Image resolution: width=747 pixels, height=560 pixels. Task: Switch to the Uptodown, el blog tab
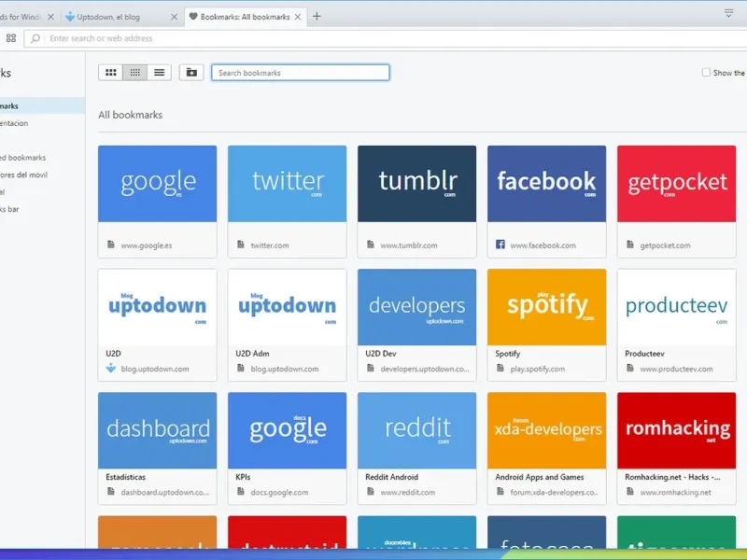[121, 17]
